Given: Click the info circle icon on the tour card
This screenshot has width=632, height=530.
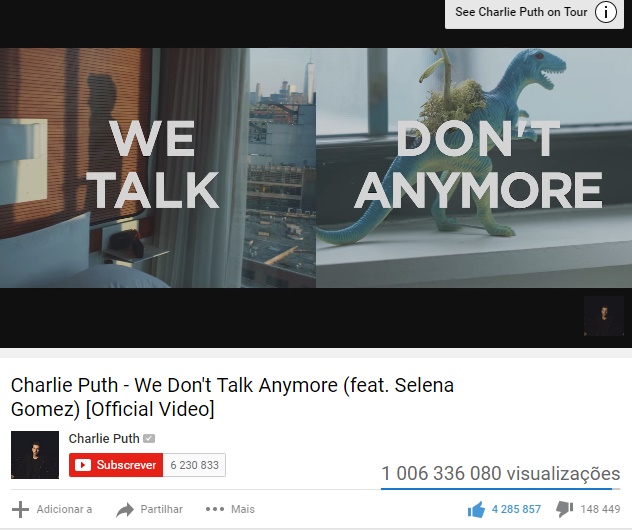Looking at the screenshot, I should click(x=605, y=12).
